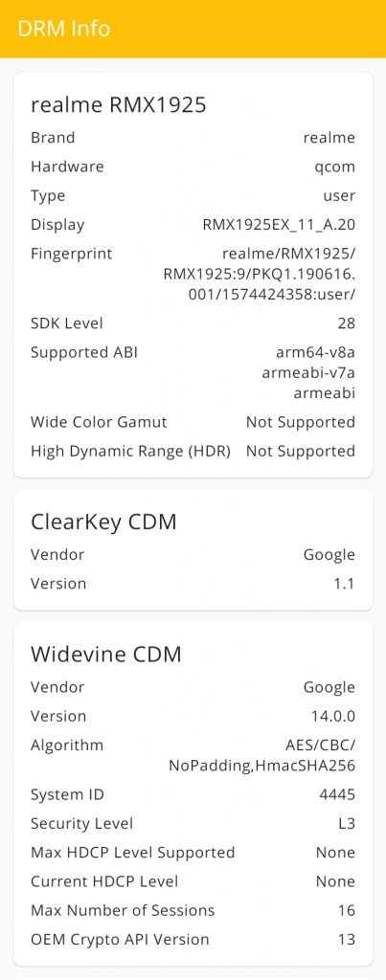Image resolution: width=386 pixels, height=980 pixels.
Task: Tap the Max HDCP Level Supported row
Action: point(193,853)
